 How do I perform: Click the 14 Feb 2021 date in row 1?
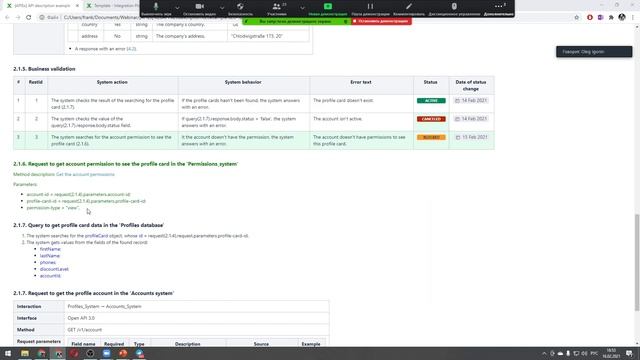pos(471,100)
